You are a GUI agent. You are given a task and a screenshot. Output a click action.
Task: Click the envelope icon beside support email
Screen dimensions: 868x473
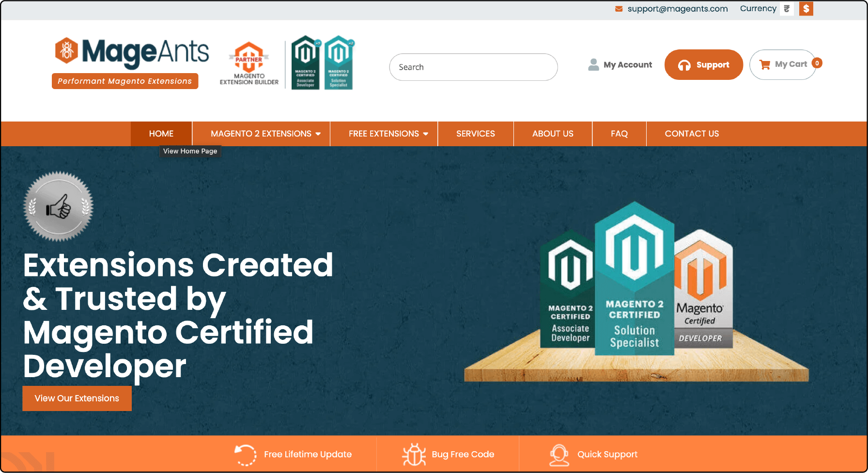pyautogui.click(x=619, y=9)
